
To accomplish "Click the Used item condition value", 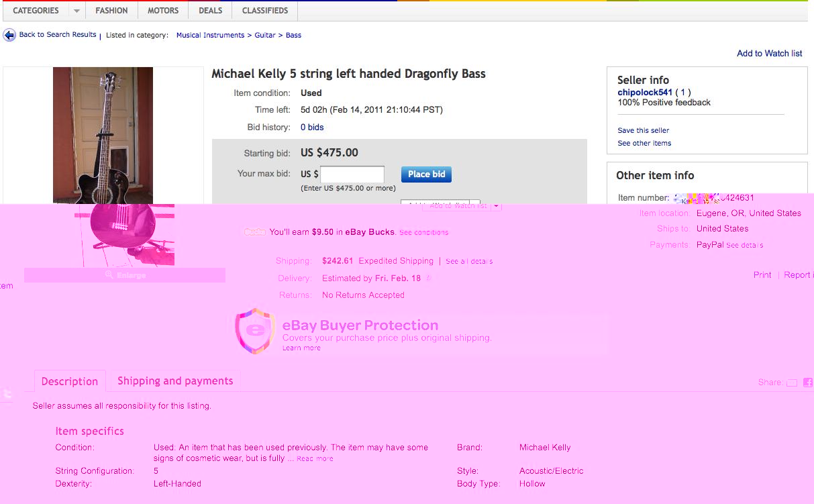I will point(311,93).
